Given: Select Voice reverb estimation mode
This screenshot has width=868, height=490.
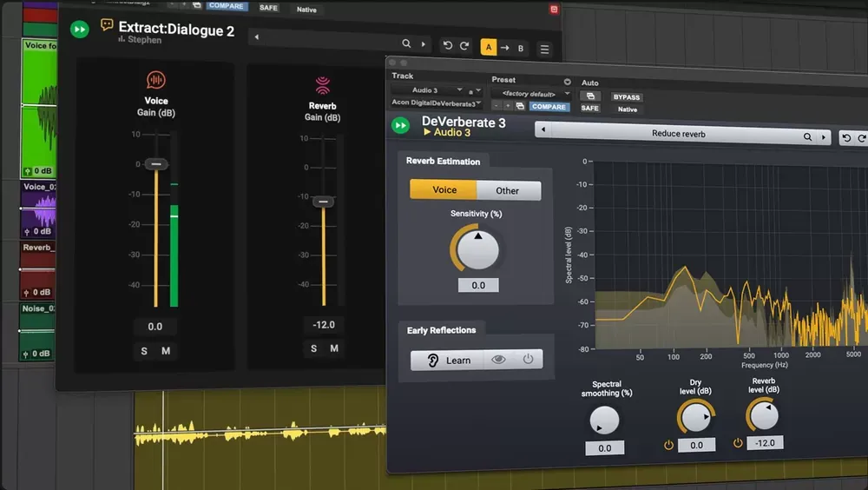Looking at the screenshot, I should (444, 189).
